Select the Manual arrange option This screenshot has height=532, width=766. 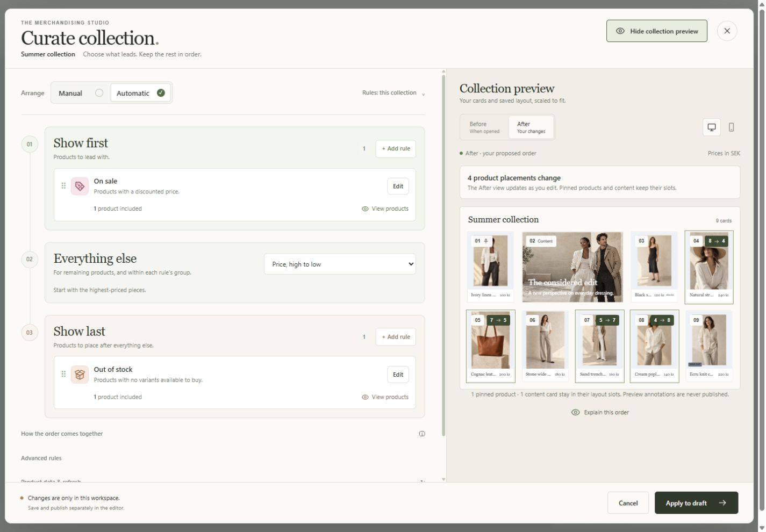(x=81, y=93)
